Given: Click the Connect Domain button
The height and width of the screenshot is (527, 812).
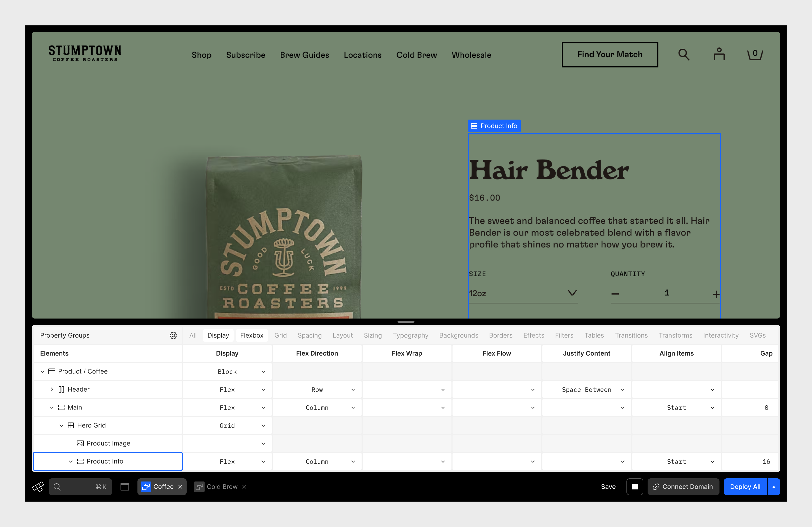Looking at the screenshot, I should click(x=683, y=487).
